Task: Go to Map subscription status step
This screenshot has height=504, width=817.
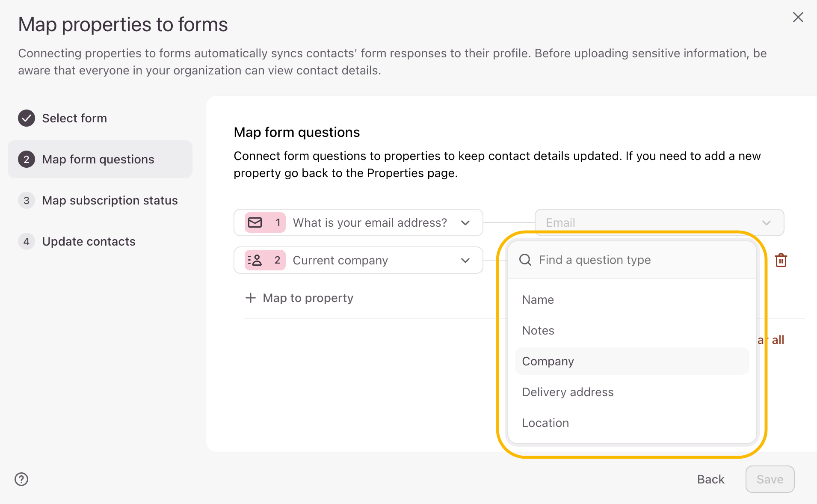Action: (110, 200)
